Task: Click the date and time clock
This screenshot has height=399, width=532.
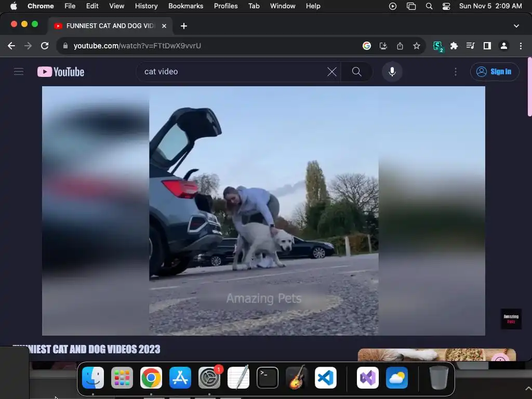Action: click(x=490, y=6)
